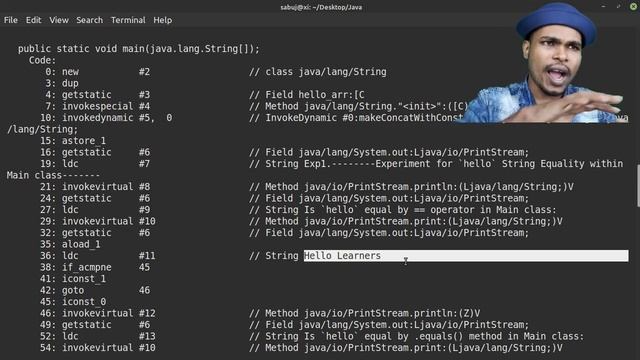Click comment '// class java/lang/String'
This screenshot has height=360, width=640.
pyautogui.click(x=318, y=72)
